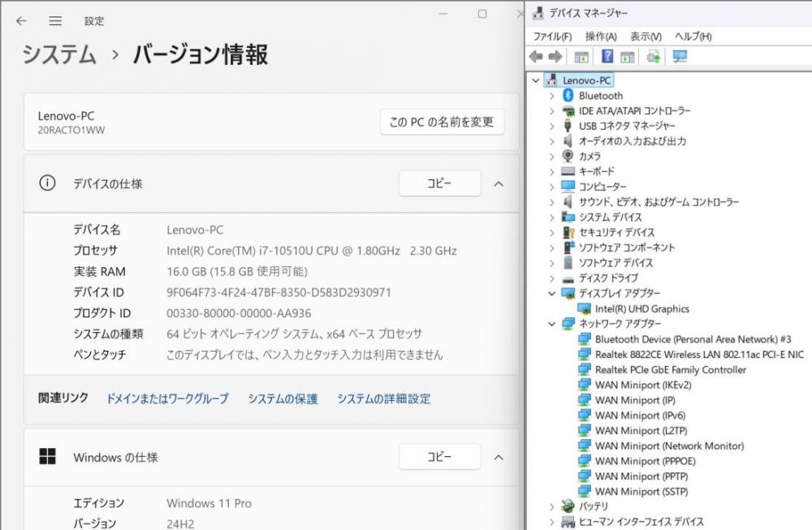
Task: Collapse the ネットワーク アダプター node
Action: (x=552, y=324)
